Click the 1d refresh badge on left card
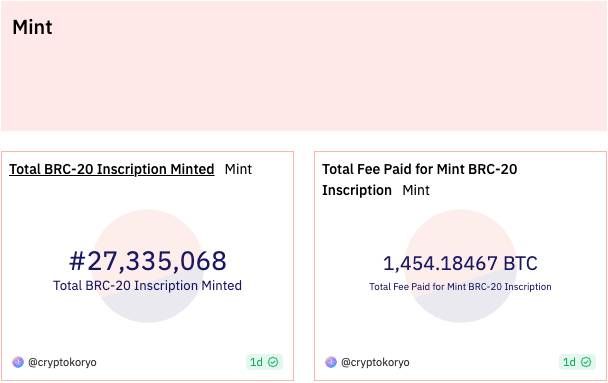 point(264,362)
